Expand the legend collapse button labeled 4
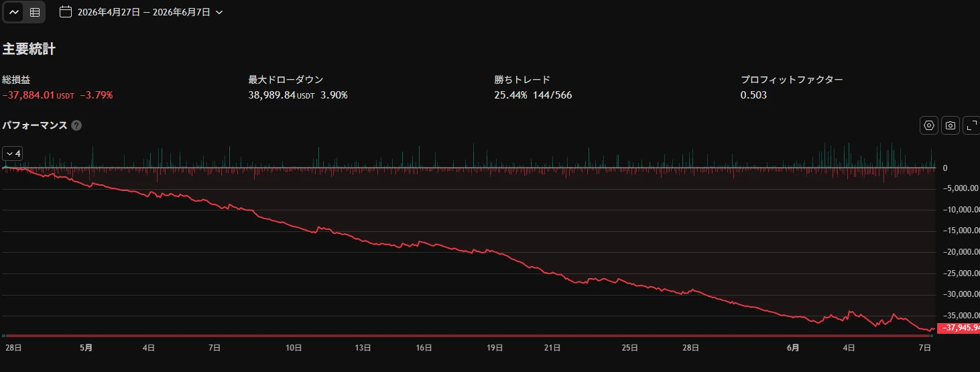Screen dimensions: 980x372 point(13,153)
